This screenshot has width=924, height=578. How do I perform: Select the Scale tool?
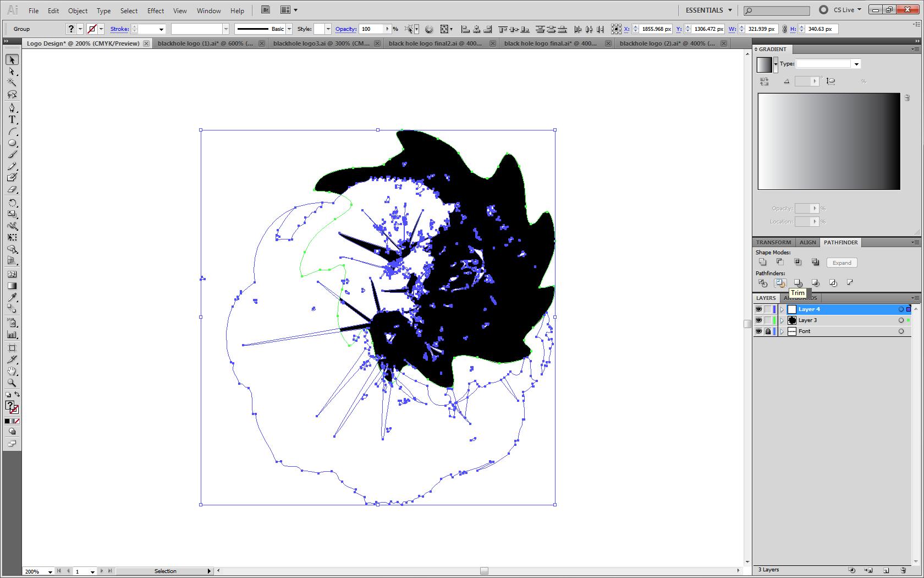pos(12,214)
